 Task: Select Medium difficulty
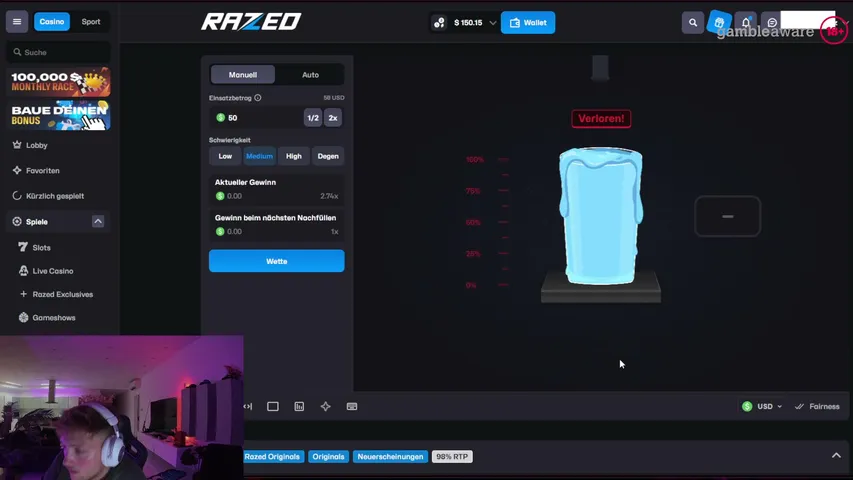(259, 156)
